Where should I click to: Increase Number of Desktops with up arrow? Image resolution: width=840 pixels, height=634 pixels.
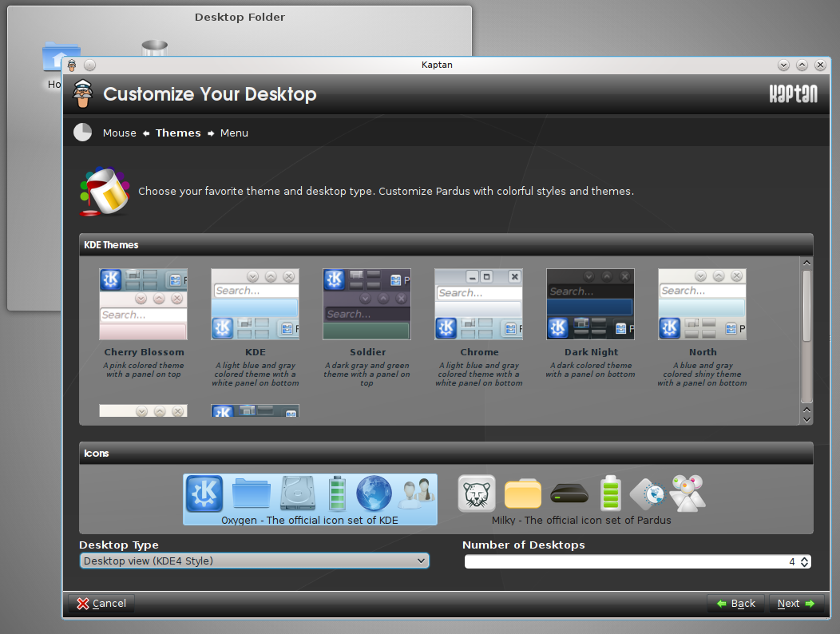pos(805,558)
